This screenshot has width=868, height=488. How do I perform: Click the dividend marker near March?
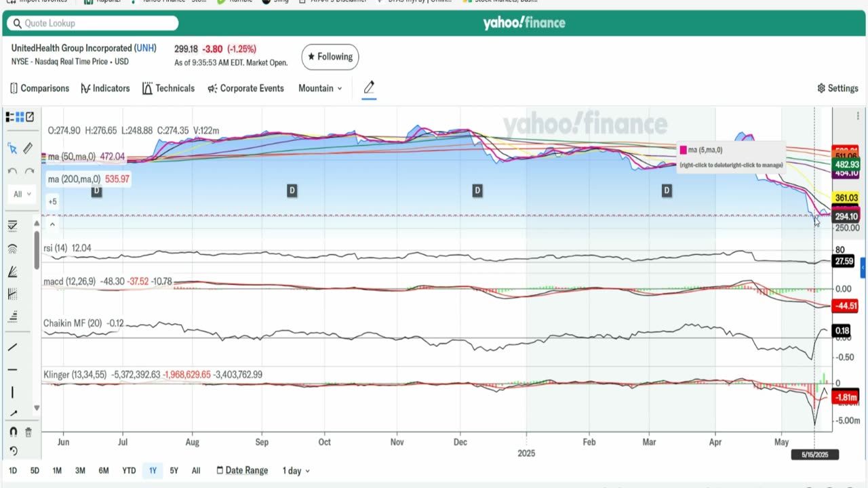click(x=667, y=191)
